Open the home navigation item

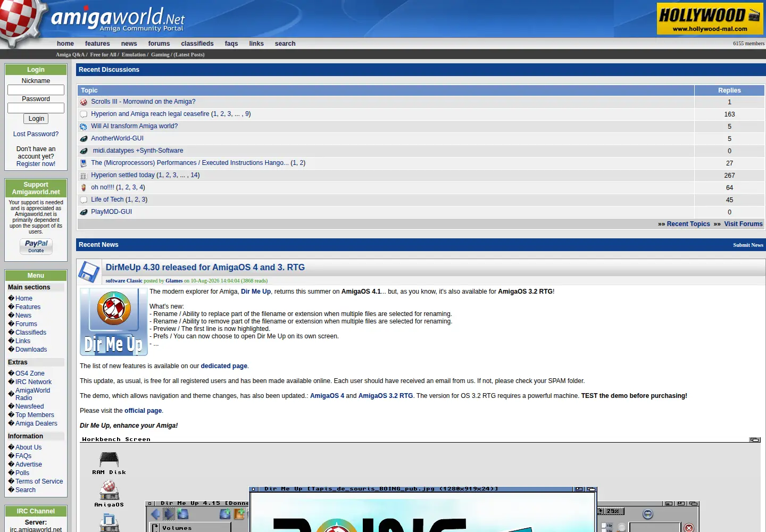point(65,44)
